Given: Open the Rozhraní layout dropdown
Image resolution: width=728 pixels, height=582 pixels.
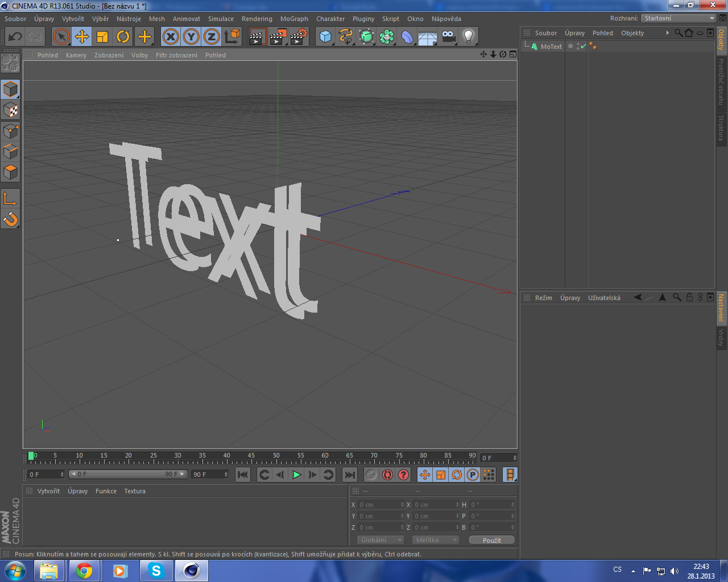Looking at the screenshot, I should (x=679, y=18).
